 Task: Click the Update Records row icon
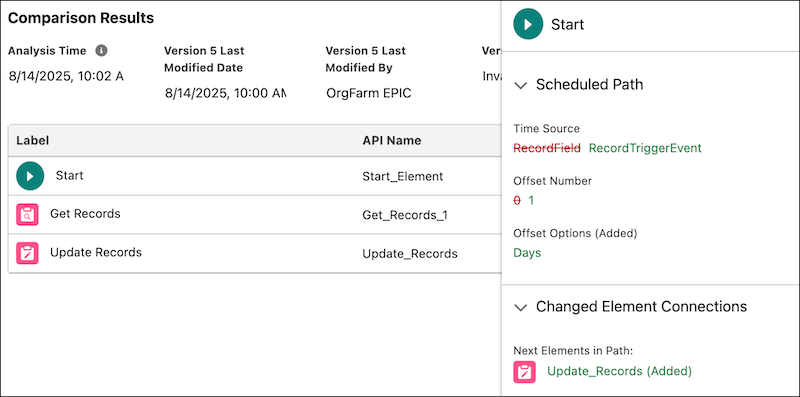pos(28,253)
